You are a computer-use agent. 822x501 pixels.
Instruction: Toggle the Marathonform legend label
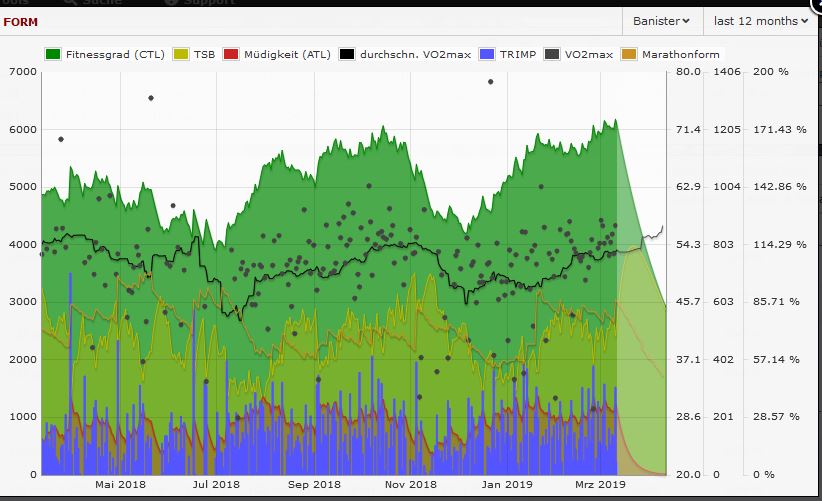(x=679, y=53)
